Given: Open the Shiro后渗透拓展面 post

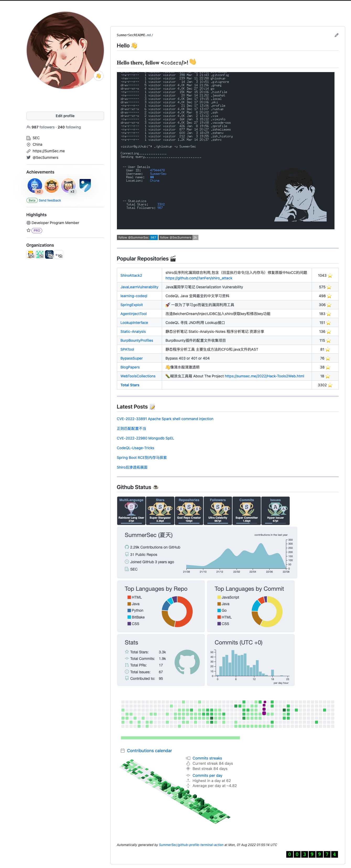Looking at the screenshot, I should [132, 467].
